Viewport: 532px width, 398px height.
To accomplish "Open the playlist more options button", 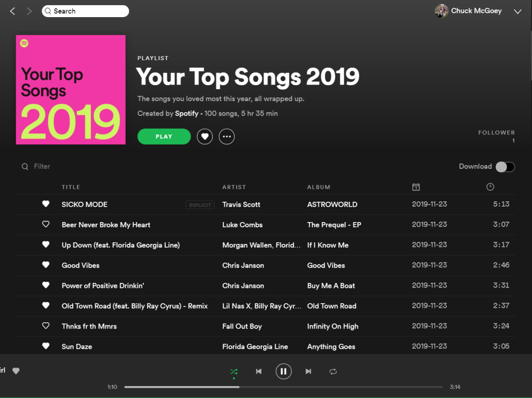I will 227,136.
